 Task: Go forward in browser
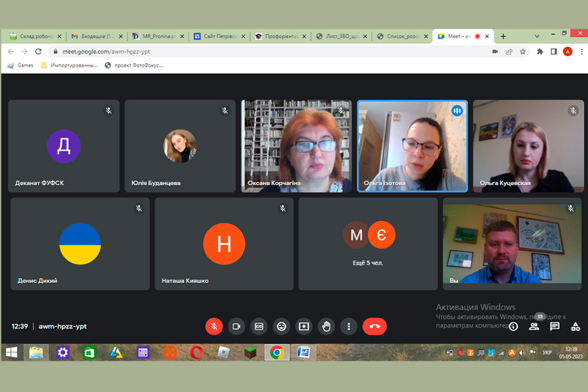(24, 52)
